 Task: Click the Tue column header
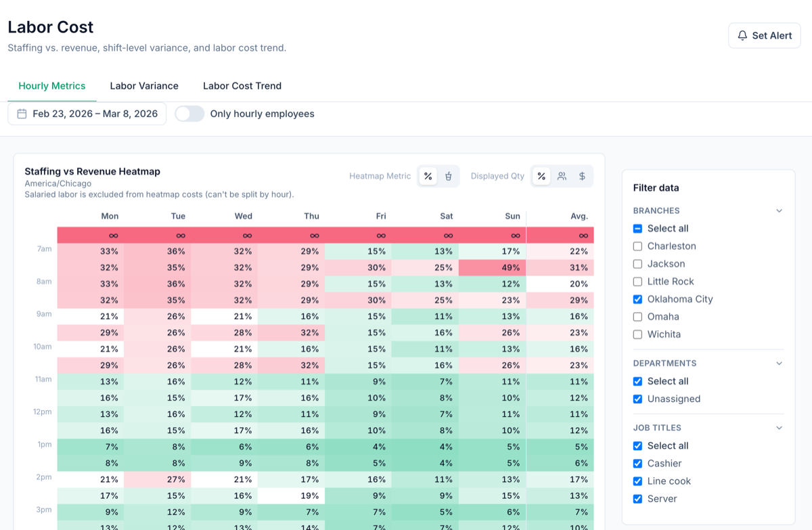tap(178, 216)
